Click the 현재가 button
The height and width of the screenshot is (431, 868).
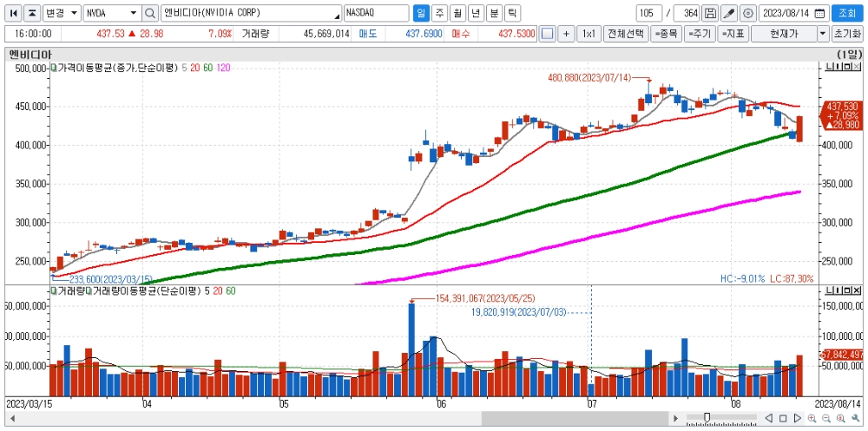(x=784, y=34)
